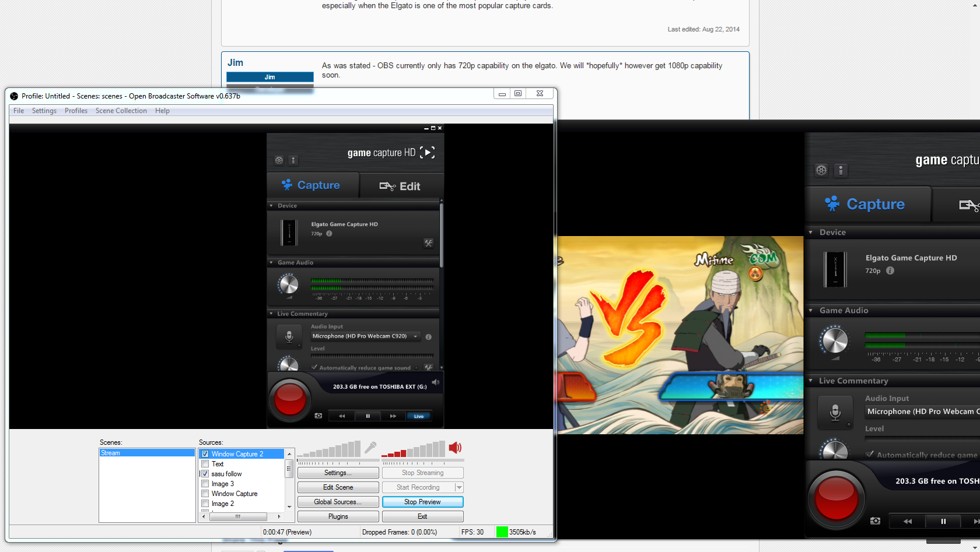Open Global Sources... button
The width and height of the screenshot is (980, 552).
338,502
